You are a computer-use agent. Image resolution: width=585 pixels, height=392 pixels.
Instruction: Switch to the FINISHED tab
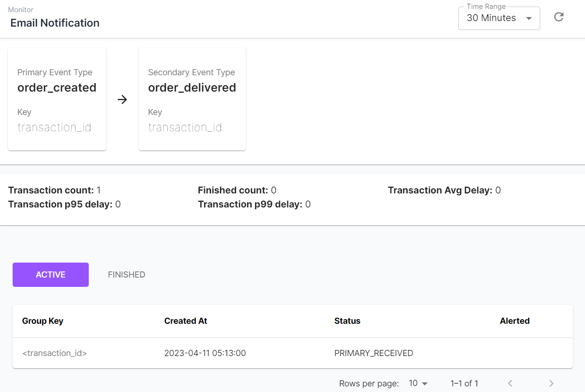click(x=127, y=275)
